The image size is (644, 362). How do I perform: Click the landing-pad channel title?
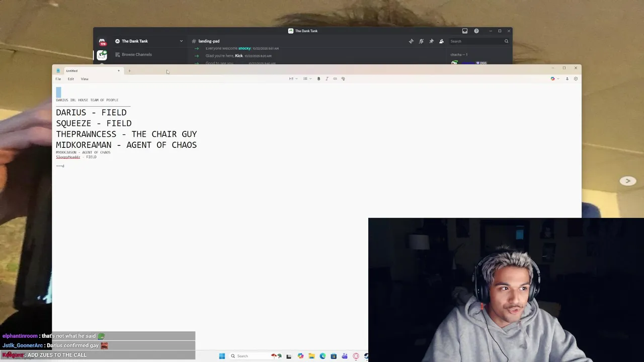(209, 41)
